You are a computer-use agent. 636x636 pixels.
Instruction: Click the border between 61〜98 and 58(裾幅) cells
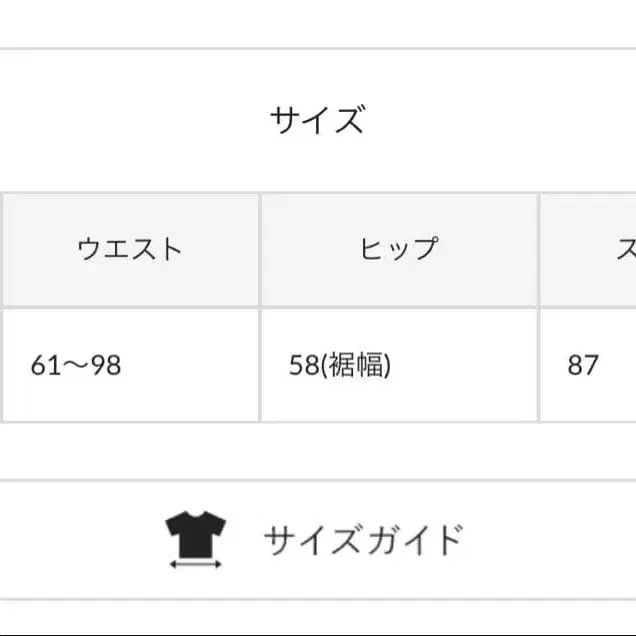pos(260,365)
